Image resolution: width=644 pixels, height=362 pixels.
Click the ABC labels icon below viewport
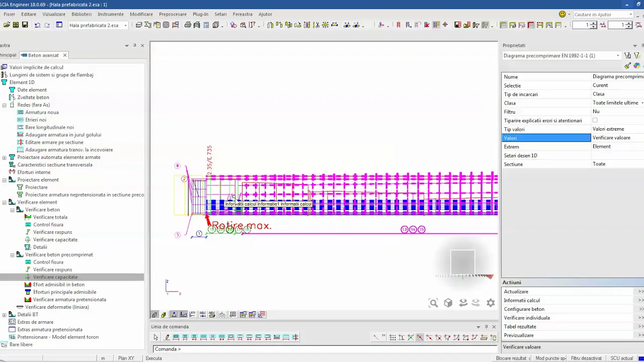(203, 315)
